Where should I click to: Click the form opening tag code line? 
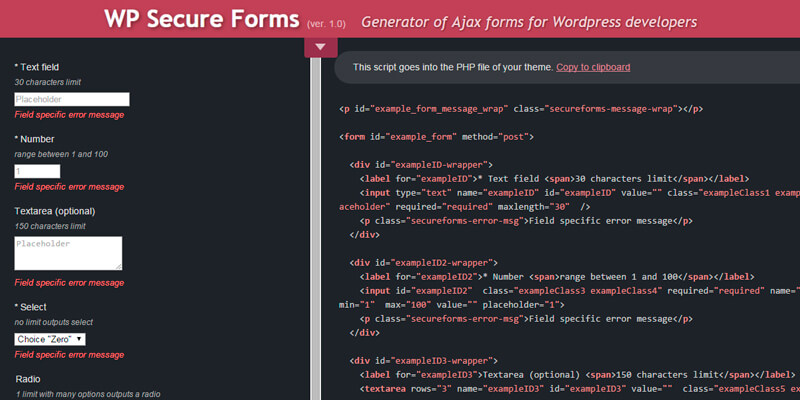click(x=437, y=135)
